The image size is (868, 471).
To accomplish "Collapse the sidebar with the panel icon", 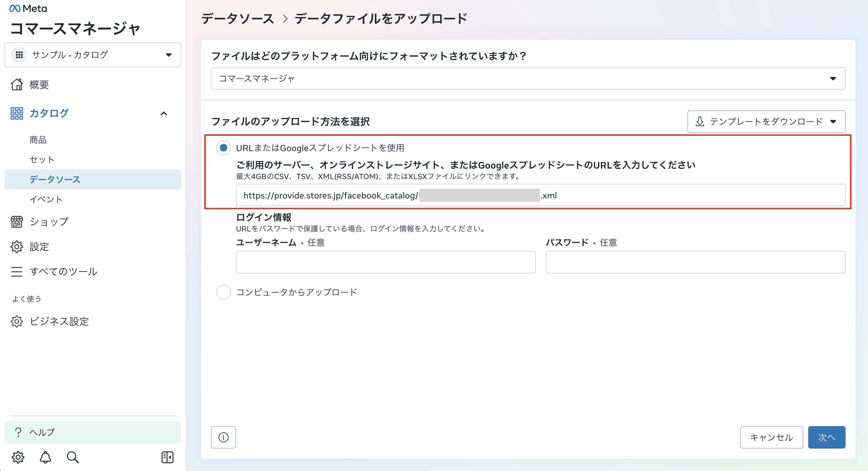I will [167, 457].
